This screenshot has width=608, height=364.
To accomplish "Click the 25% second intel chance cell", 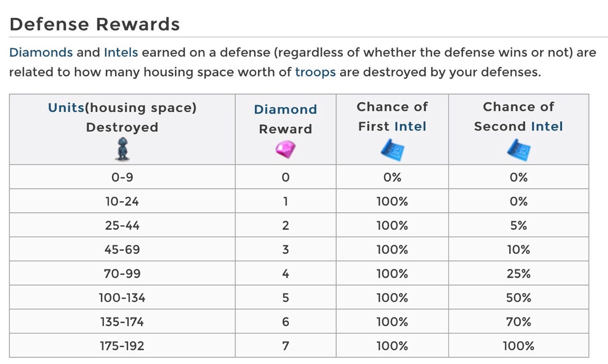I will coord(519,274).
